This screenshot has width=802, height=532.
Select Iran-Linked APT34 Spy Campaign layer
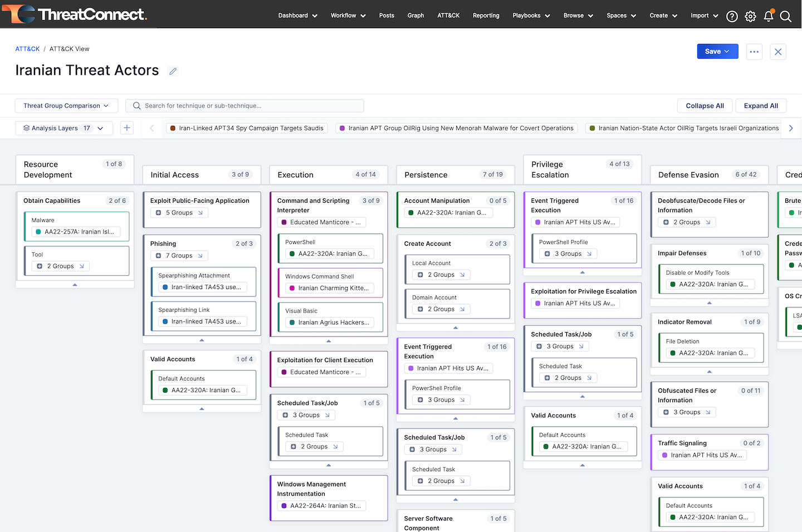[247, 128]
